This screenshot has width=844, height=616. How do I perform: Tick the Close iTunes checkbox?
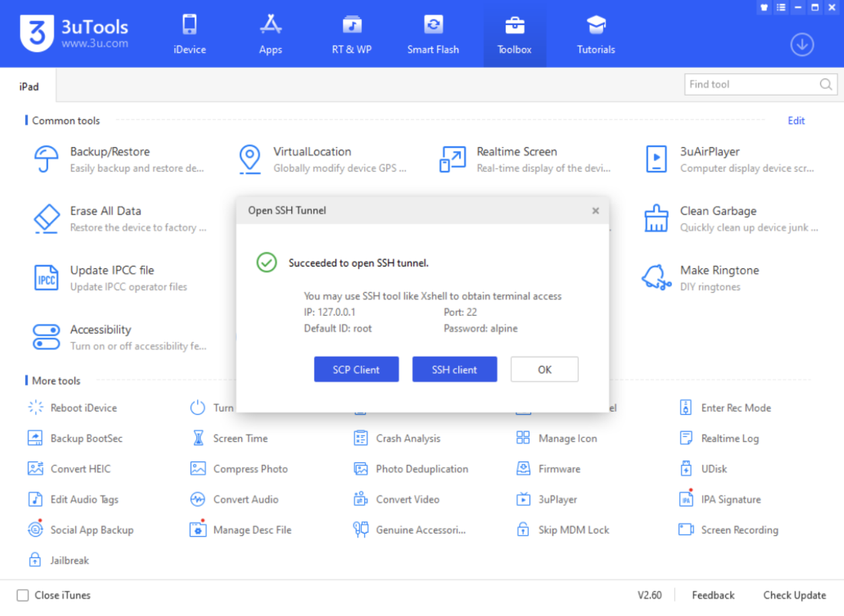coord(22,596)
